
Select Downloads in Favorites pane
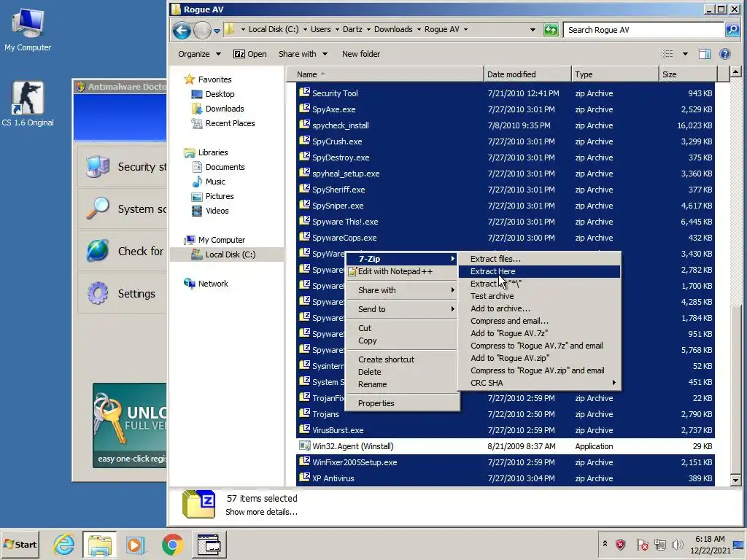(x=225, y=109)
